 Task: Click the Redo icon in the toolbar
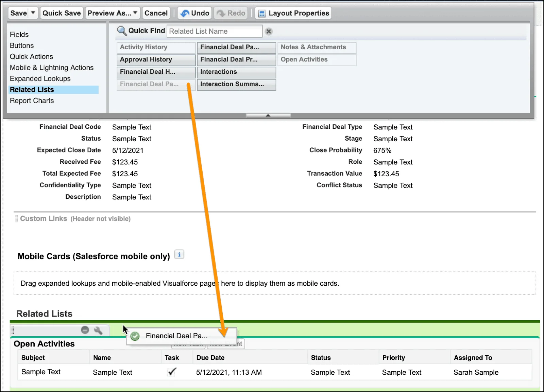(x=222, y=13)
